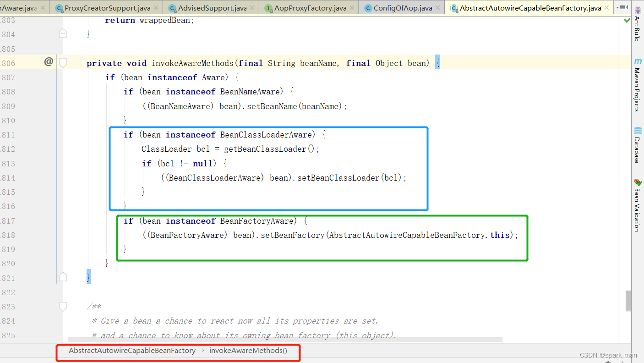Open the Maven Projects tool window

(x=638, y=85)
